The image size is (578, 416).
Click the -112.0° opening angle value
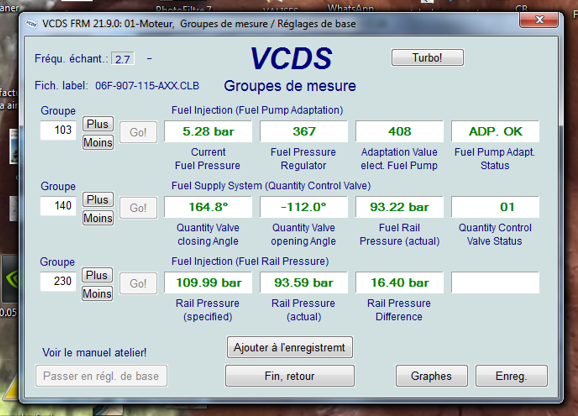(x=304, y=207)
